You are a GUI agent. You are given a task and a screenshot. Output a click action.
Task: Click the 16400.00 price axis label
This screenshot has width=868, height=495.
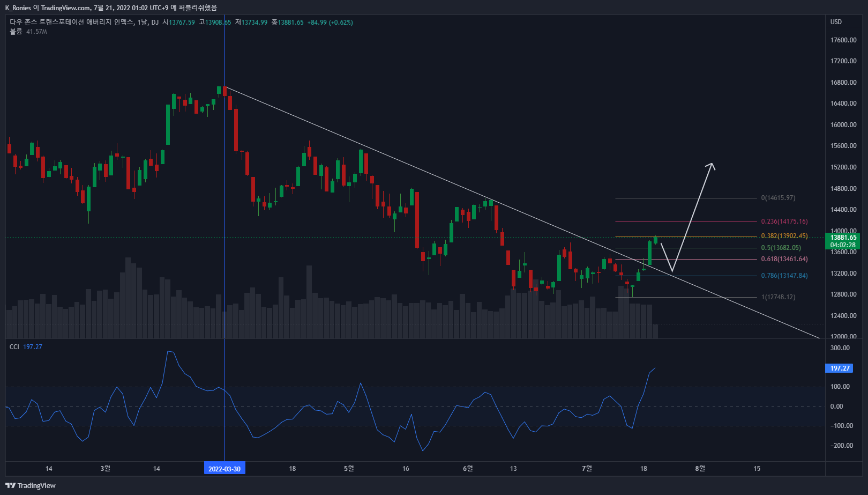click(843, 104)
